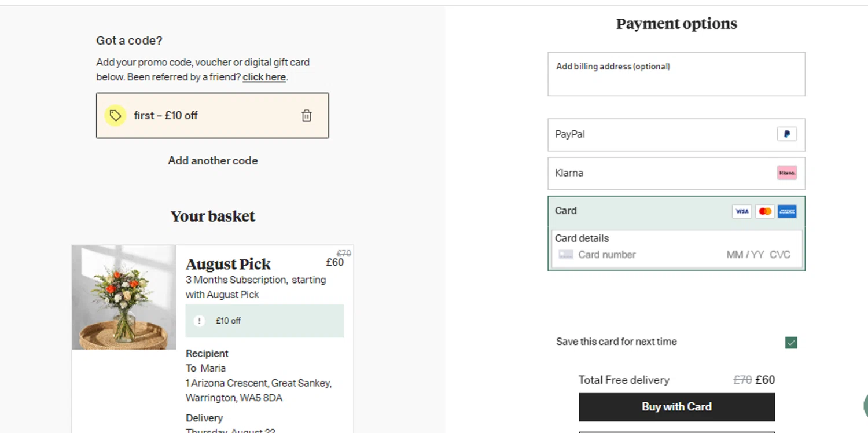The width and height of the screenshot is (868, 433).
Task: Click the MM / YY expiry field
Action: pos(745,255)
